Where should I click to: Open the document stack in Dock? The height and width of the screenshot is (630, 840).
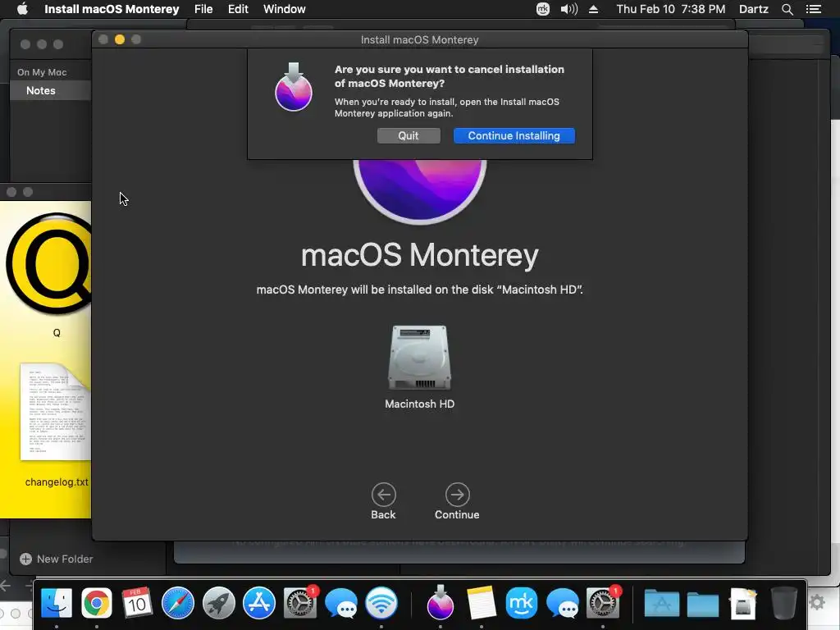pyautogui.click(x=743, y=603)
